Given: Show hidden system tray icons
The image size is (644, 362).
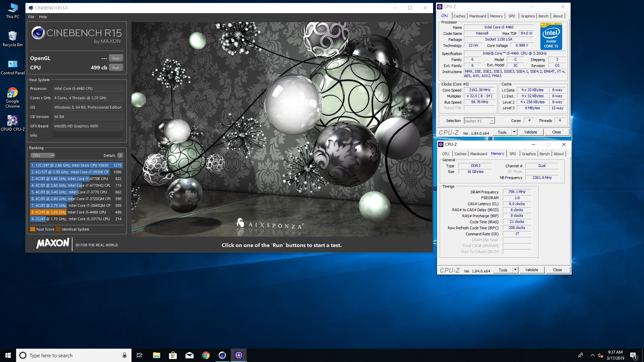Looking at the screenshot, I should [x=592, y=355].
